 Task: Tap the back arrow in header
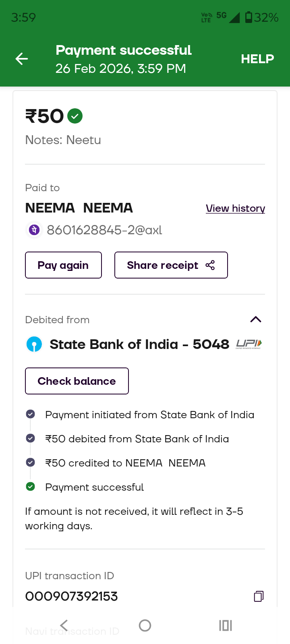coord(22,59)
